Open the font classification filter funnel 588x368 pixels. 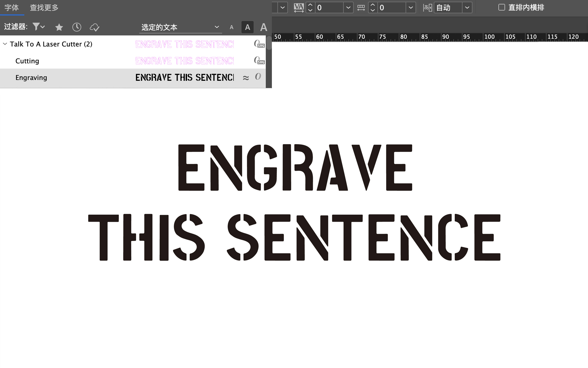click(38, 27)
